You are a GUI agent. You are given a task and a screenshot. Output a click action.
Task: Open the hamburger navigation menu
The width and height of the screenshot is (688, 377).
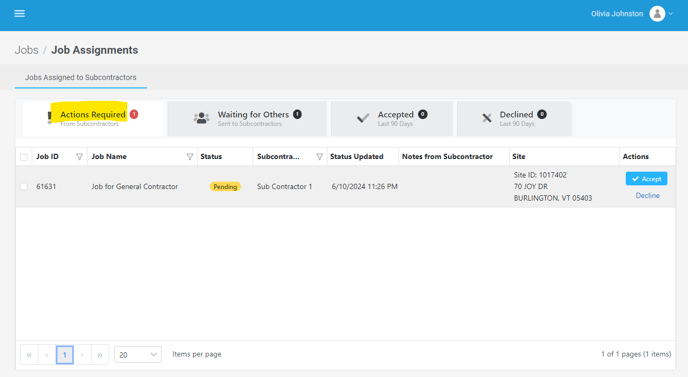click(19, 14)
